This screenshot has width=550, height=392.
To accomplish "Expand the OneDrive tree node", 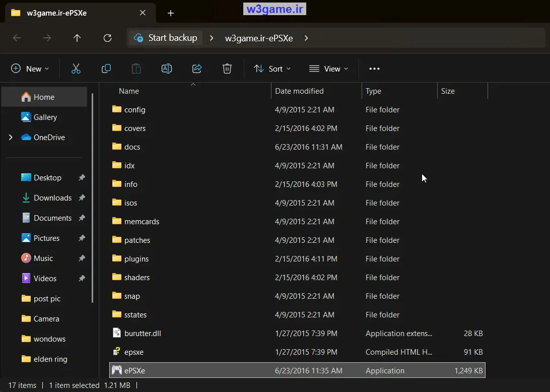I will point(11,137).
